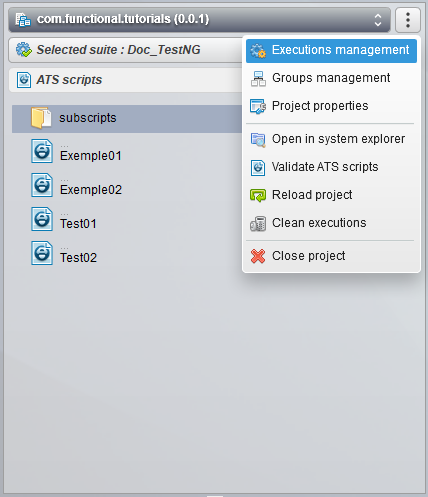The image size is (428, 497).
Task: Click the Groups management hierarchy icon
Action: coord(258,79)
